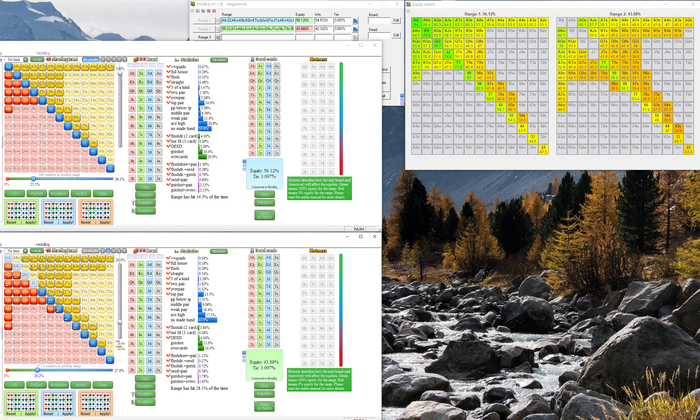Toggle the overpair checkmark in lower window
The width and height of the screenshot is (700, 420).
click(168, 289)
